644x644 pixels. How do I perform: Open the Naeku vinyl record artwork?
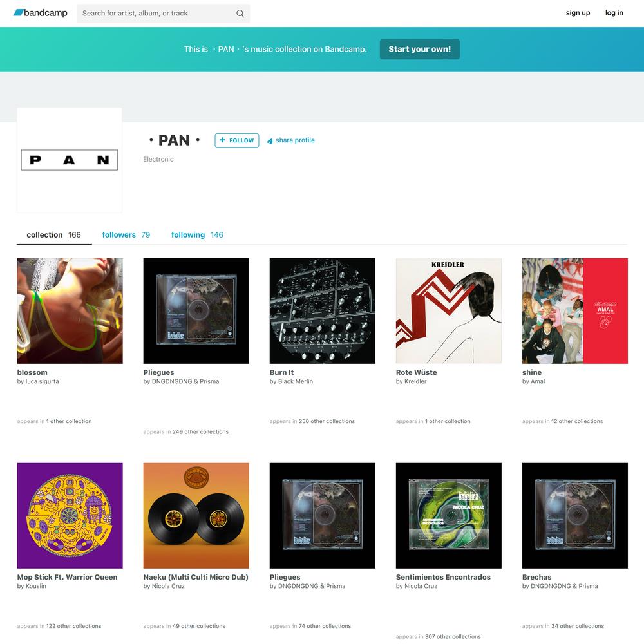pos(196,516)
